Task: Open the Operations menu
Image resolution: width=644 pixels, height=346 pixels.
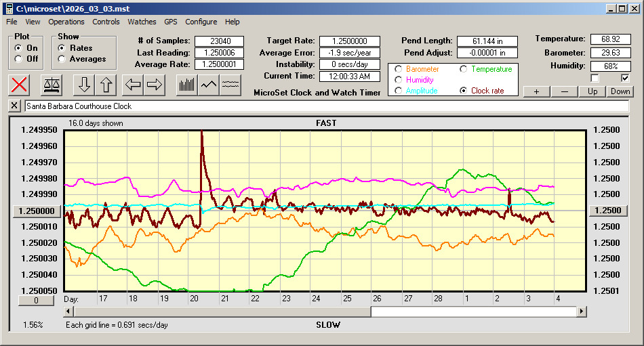Action: (66, 22)
